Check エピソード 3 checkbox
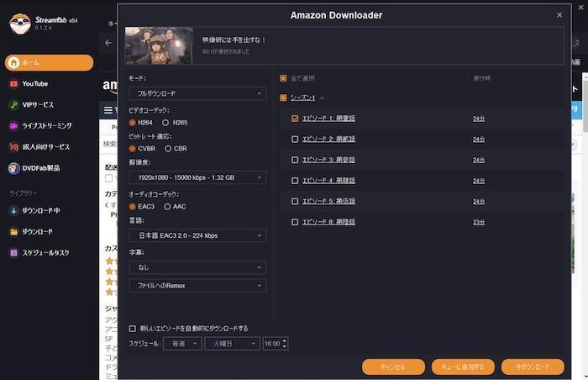588x380 pixels. point(295,160)
